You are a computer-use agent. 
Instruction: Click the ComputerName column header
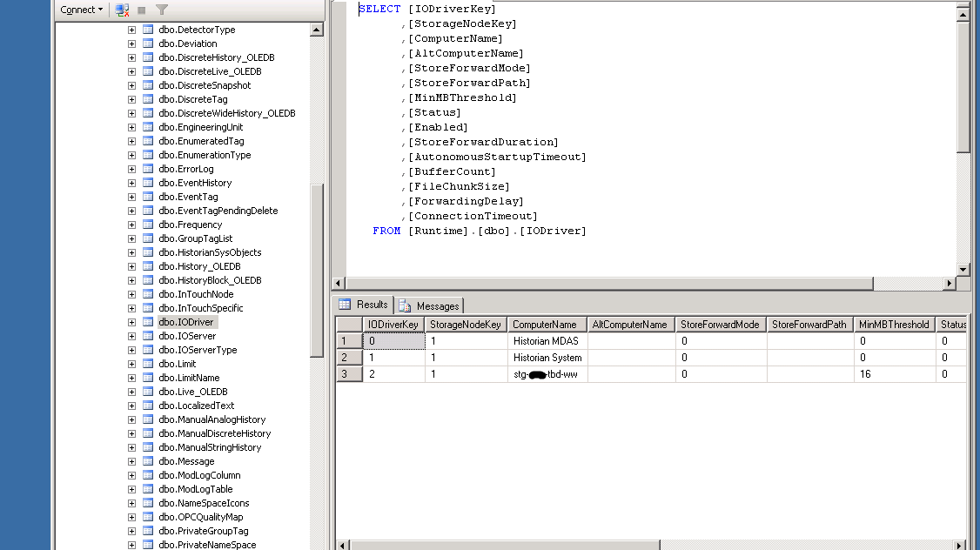click(x=545, y=325)
